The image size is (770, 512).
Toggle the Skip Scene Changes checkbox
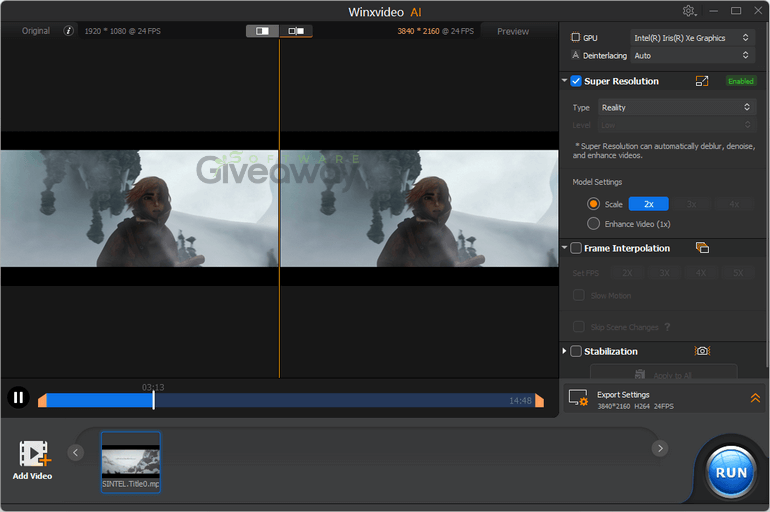click(579, 327)
